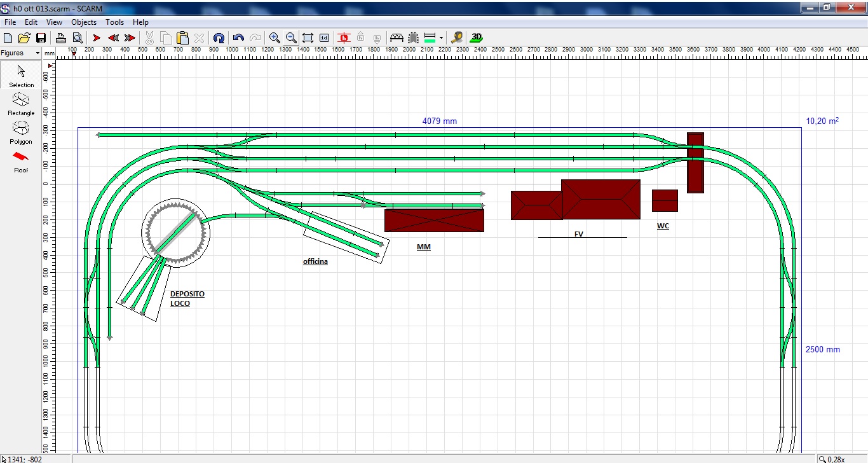Switch to 3D view
The height and width of the screenshot is (463, 868).
477,38
